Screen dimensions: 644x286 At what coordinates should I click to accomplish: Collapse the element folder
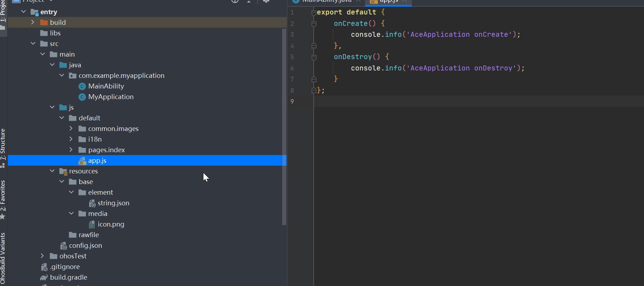click(x=71, y=192)
